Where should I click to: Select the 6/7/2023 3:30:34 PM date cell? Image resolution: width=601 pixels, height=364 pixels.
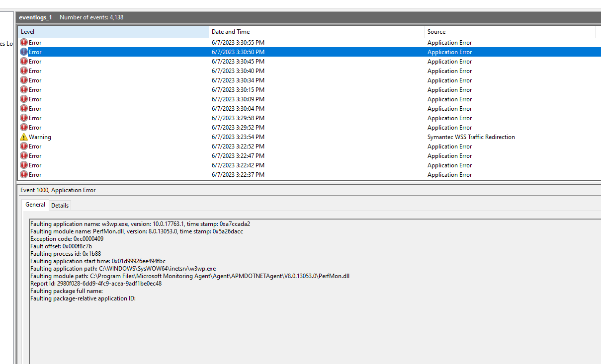click(238, 80)
